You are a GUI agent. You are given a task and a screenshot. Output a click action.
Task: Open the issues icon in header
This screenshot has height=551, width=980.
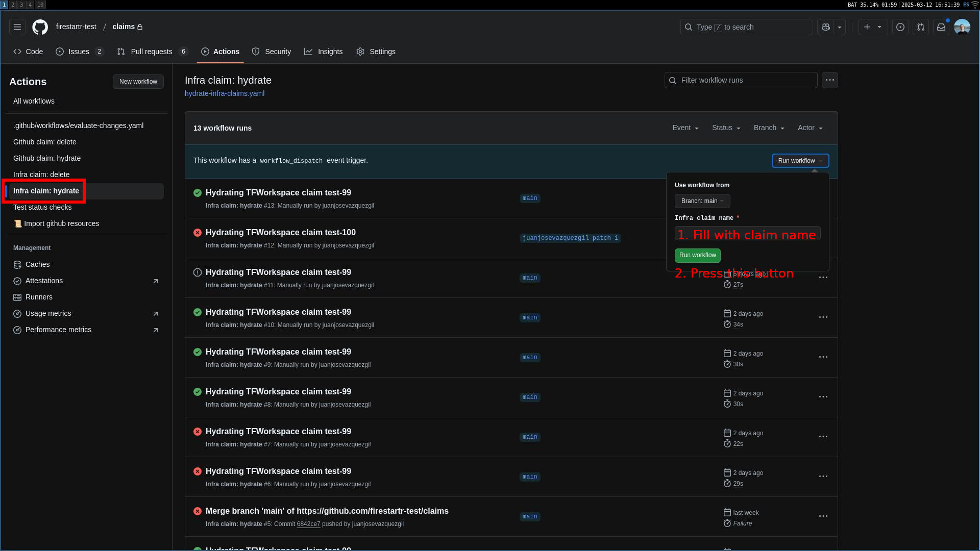(900, 27)
